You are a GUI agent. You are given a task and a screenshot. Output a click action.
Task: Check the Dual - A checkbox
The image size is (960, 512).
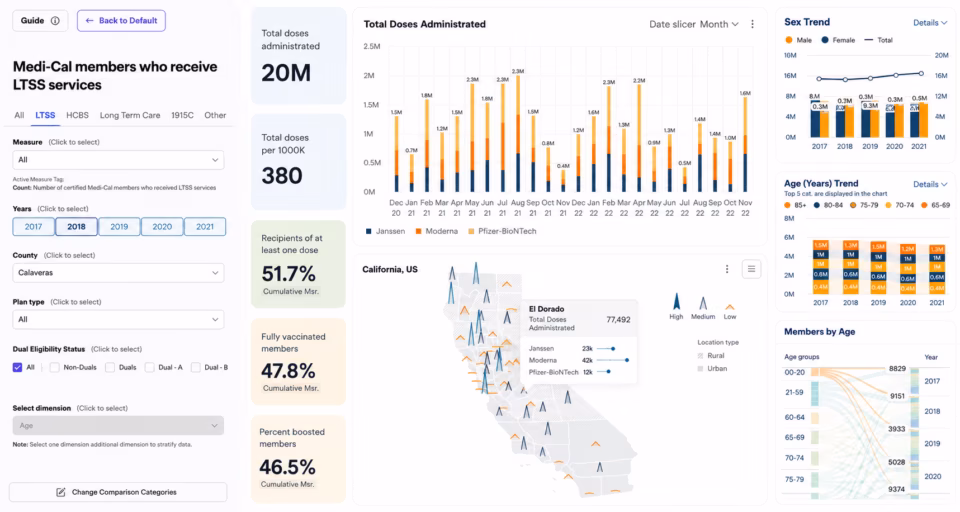point(149,367)
